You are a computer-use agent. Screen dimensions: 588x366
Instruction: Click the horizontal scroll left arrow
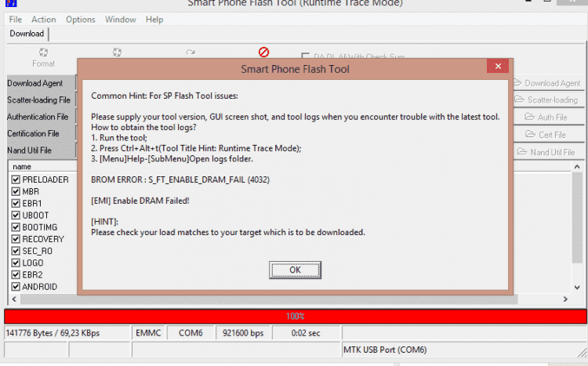14,299
